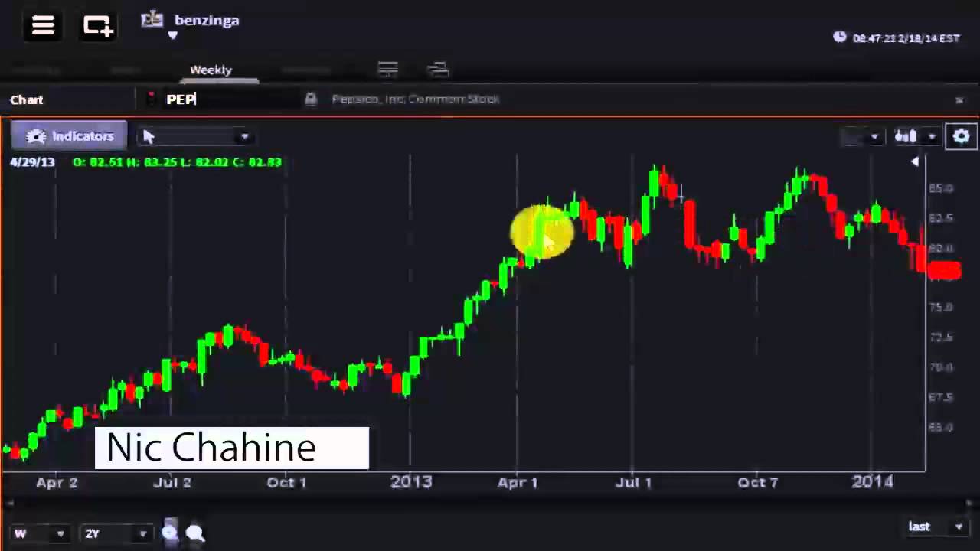Click the first layout icon beside the tabs
The width and height of the screenshot is (980, 551).
coord(387,70)
